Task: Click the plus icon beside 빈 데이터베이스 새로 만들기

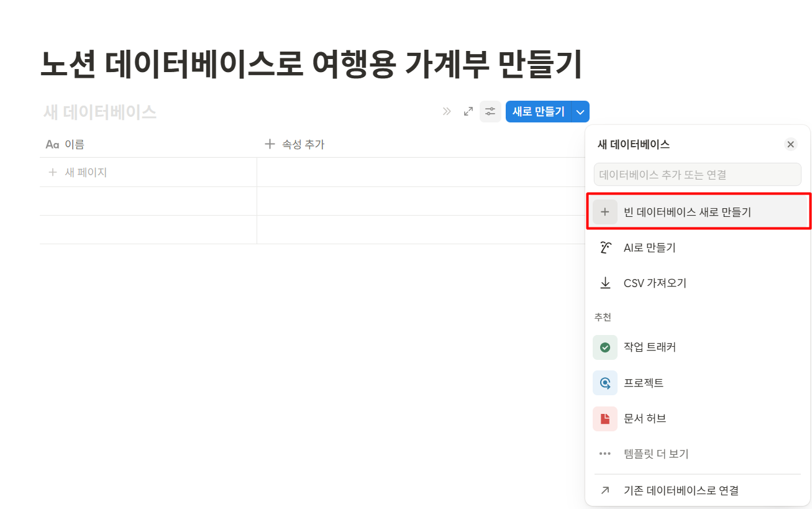Action: click(x=605, y=211)
